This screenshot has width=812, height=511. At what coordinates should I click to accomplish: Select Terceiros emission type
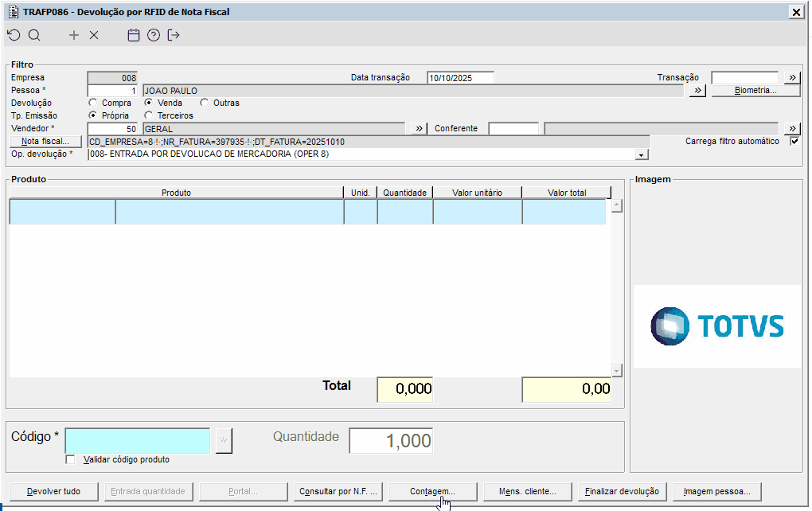(149, 115)
